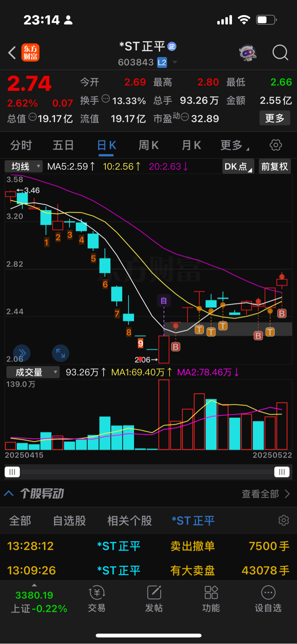Tap the 换手 13.33% value
The height and width of the screenshot is (644, 297).
(129, 101)
